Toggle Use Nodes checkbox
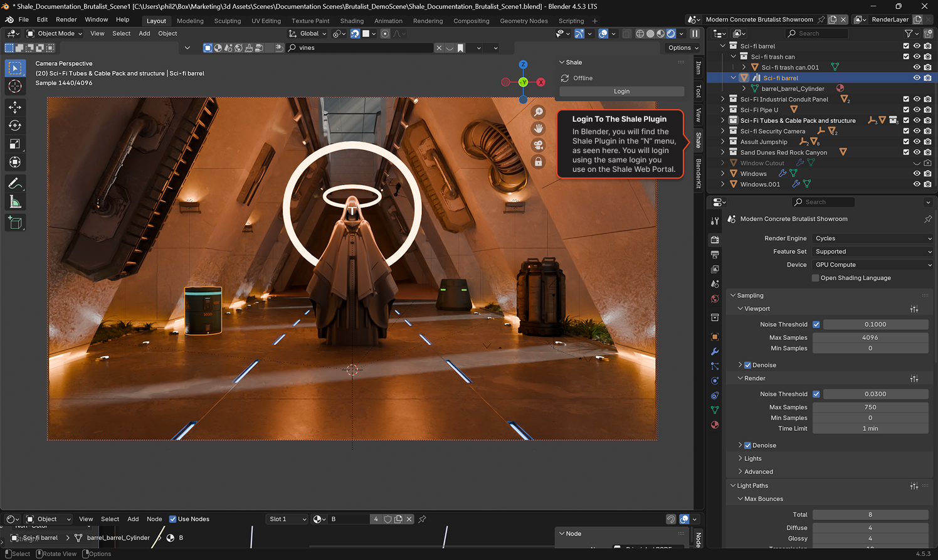The image size is (938, 560). (173, 519)
